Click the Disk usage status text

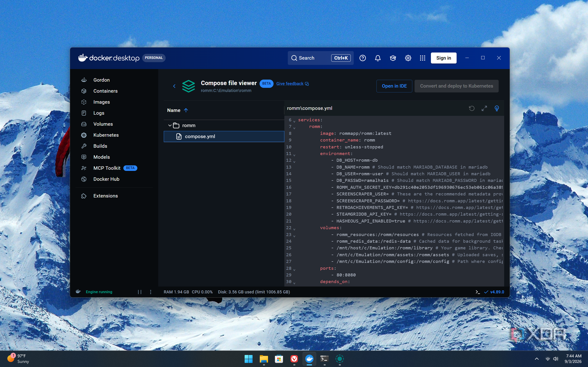coord(254,292)
